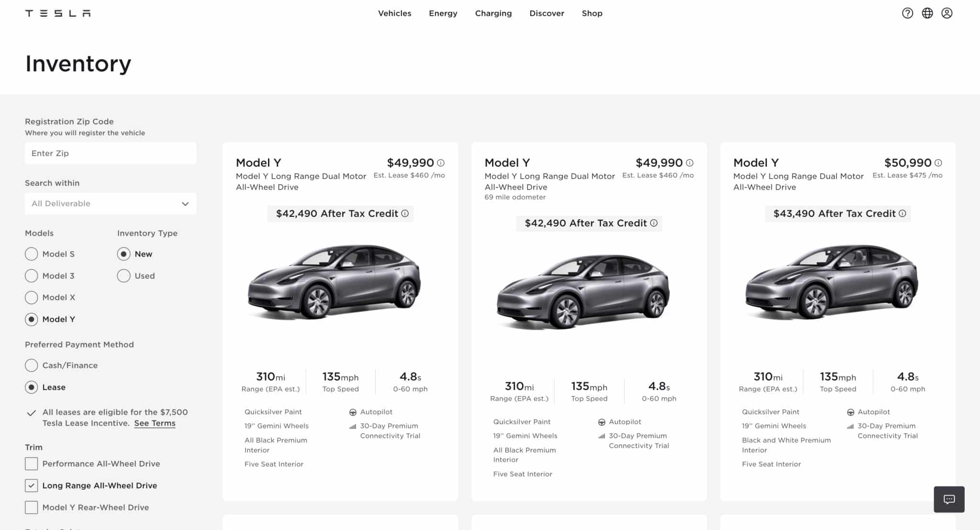Check the Performance All-Wheel Drive trim
Image resolution: width=980 pixels, height=530 pixels.
pyautogui.click(x=31, y=463)
